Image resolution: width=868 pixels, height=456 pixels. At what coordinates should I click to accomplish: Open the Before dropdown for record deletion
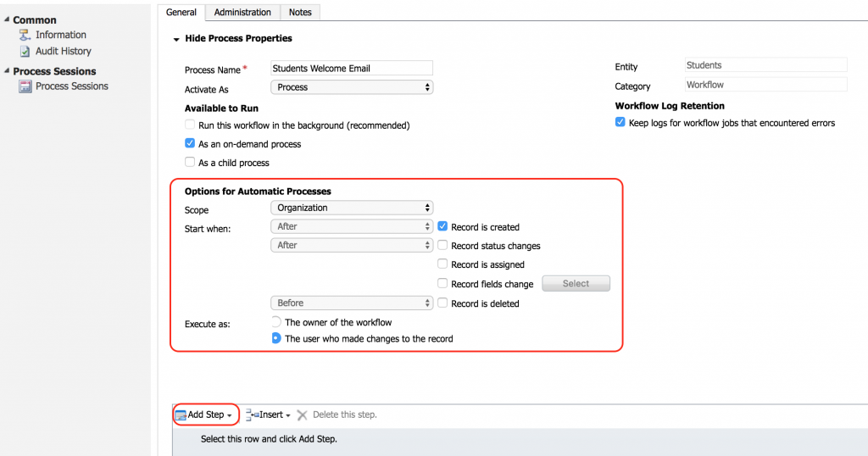(352, 303)
